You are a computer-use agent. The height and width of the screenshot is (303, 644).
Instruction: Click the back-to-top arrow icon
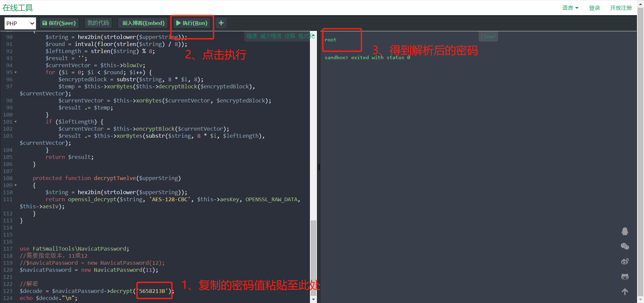(x=625, y=292)
